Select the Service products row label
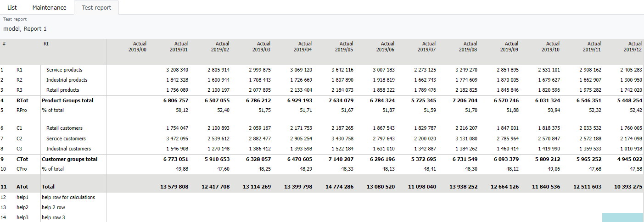The image size is (644, 222). (x=64, y=70)
